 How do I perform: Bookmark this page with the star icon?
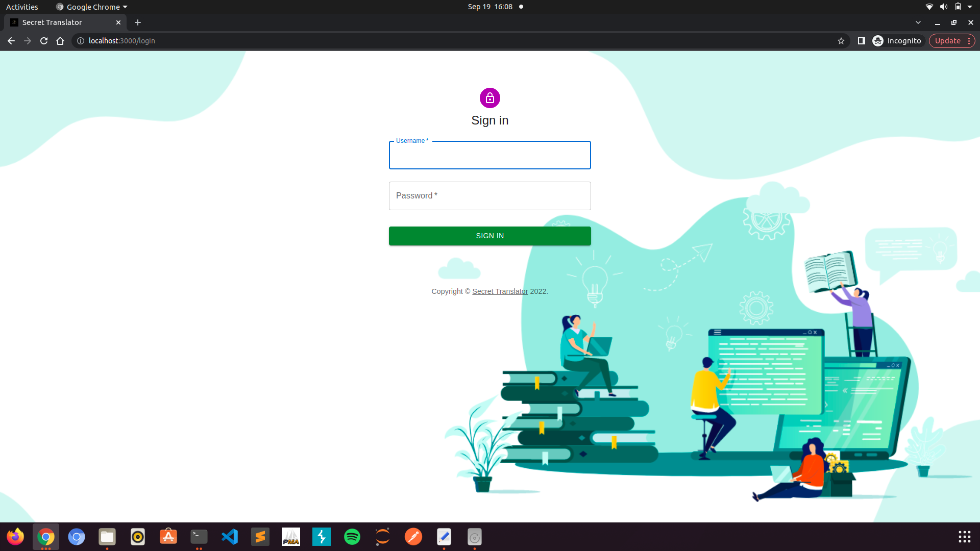(841, 41)
